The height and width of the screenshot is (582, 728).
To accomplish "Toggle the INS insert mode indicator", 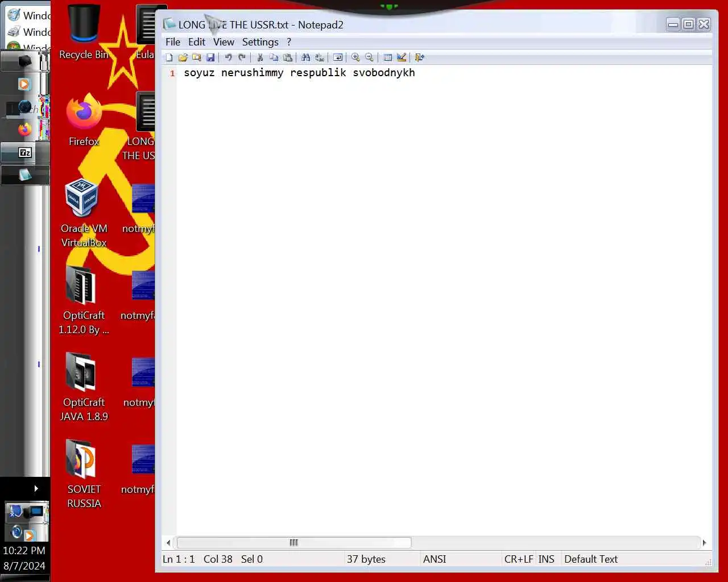I will coord(547,559).
